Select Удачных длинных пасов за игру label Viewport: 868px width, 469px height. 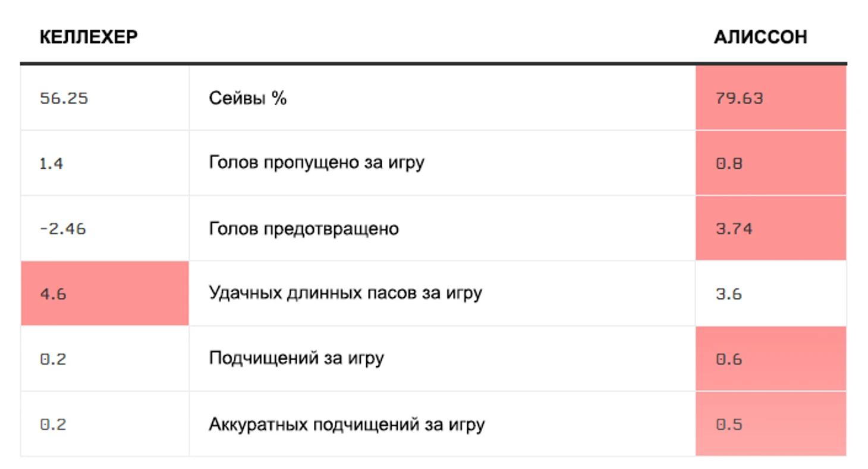[x=345, y=293]
